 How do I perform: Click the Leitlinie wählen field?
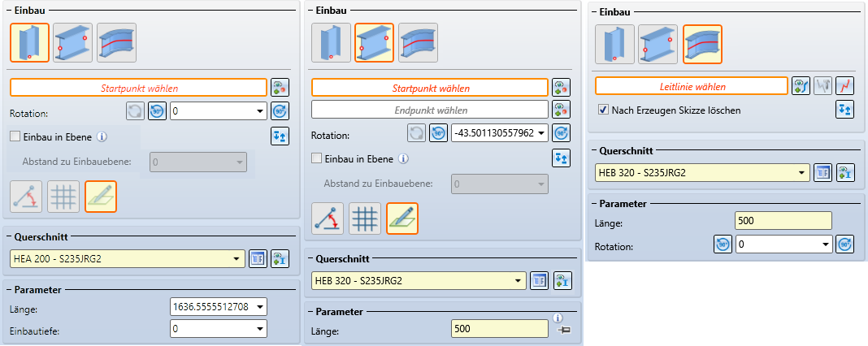pos(691,86)
